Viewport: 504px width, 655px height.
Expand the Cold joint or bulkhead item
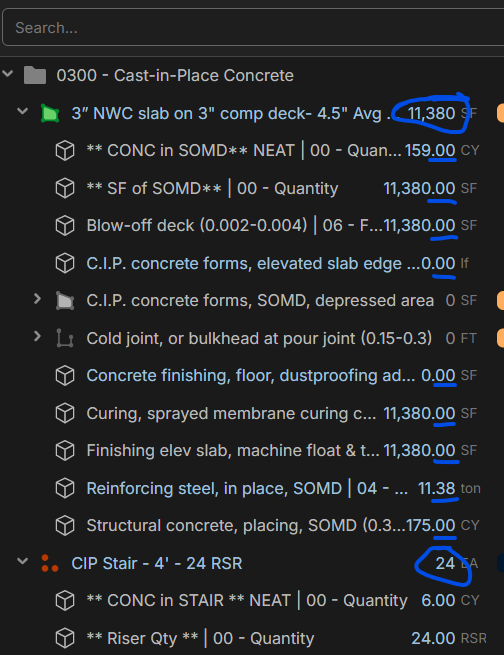coord(37,336)
